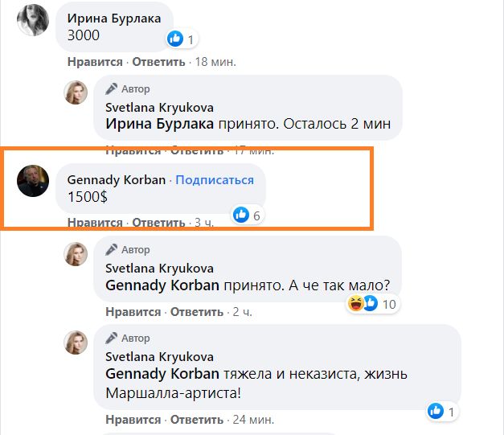Image resolution: width=504 pixels, height=435 pixels.
Task: Reply to Ирина Бурлака's comment via Ответить
Action: (x=158, y=62)
